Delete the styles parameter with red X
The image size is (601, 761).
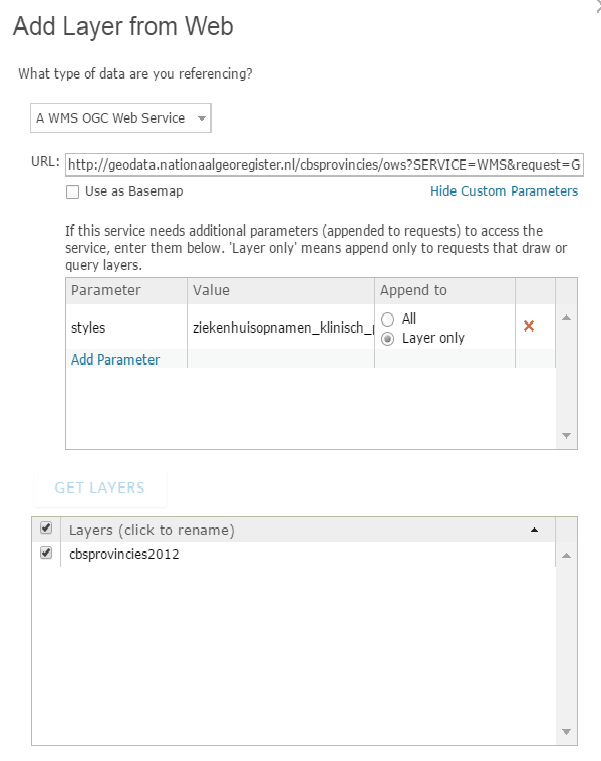click(x=529, y=326)
